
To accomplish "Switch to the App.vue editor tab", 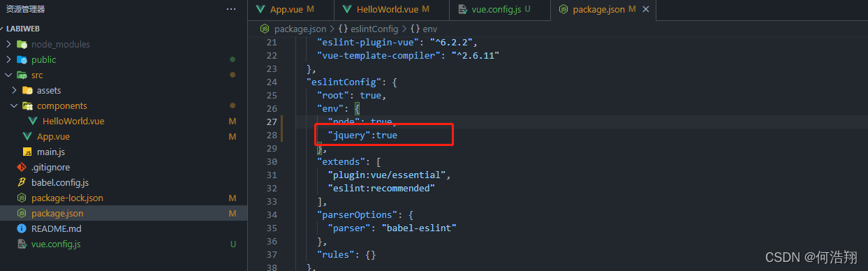I will click(290, 9).
